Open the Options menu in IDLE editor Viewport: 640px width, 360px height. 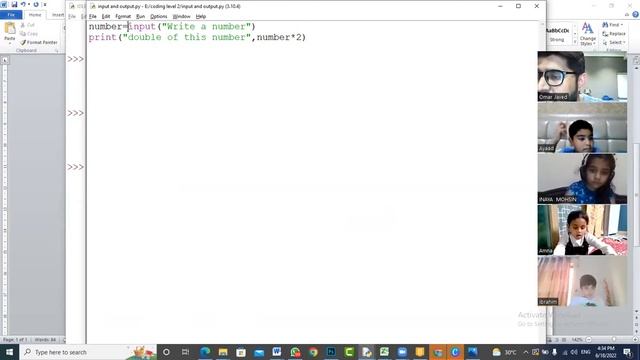coord(158,16)
